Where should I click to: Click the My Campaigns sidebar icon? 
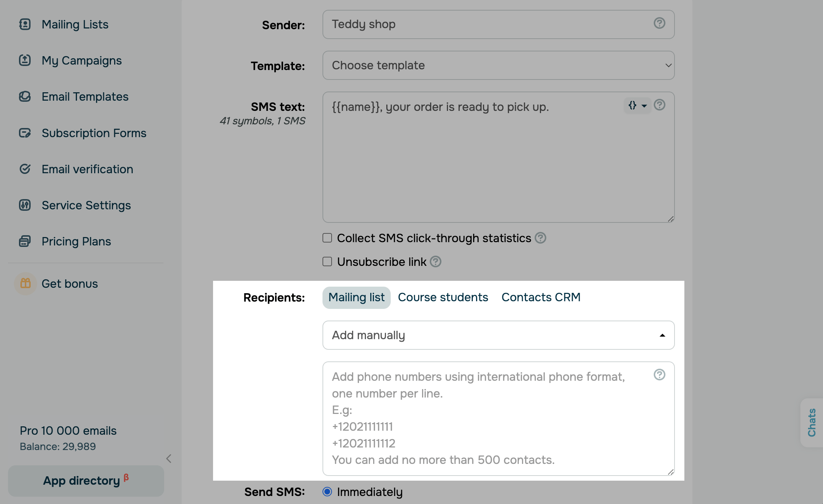pyautogui.click(x=25, y=60)
